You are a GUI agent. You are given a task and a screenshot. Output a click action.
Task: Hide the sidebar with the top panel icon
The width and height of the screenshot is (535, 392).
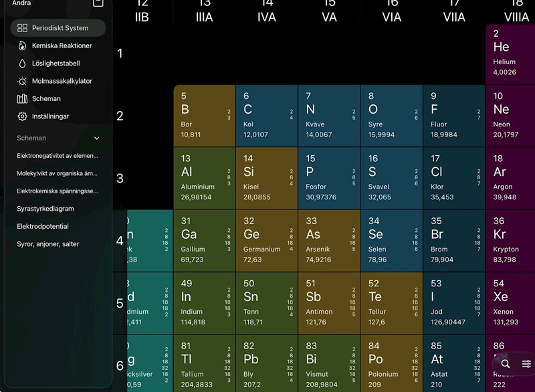point(98,3)
